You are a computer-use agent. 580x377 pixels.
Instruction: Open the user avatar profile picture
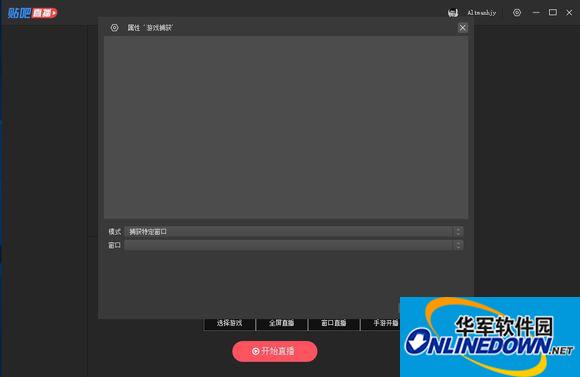(x=453, y=13)
